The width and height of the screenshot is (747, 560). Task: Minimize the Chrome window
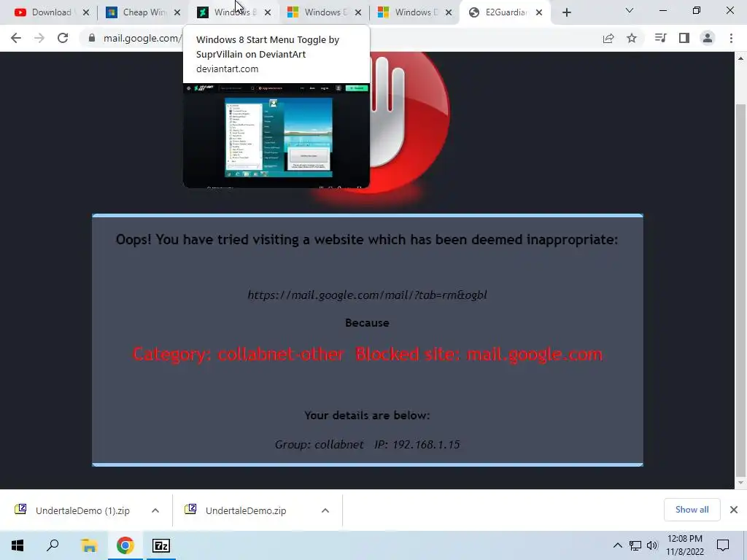662,10
